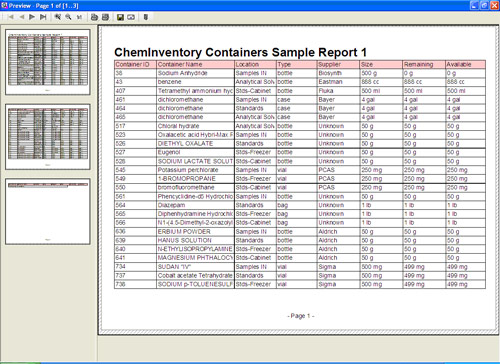Click the exit preview toolbar icon
The image size is (500, 364).
coord(146,17)
